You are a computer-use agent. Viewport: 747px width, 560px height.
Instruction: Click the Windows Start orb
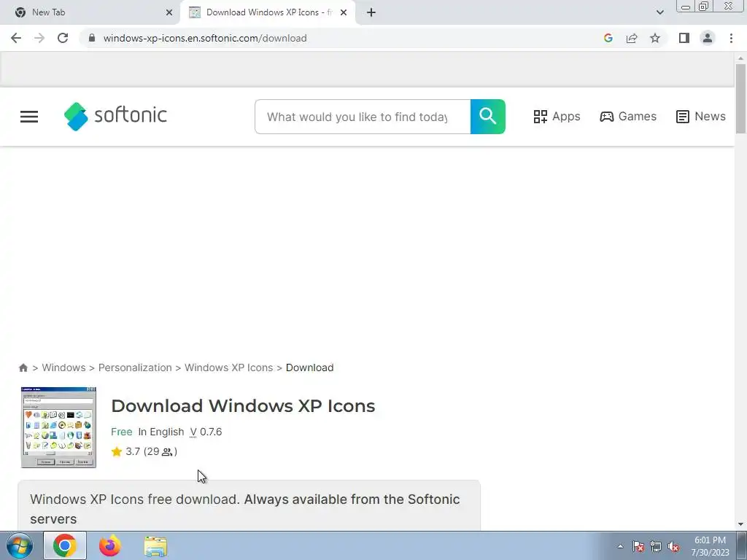(x=20, y=545)
